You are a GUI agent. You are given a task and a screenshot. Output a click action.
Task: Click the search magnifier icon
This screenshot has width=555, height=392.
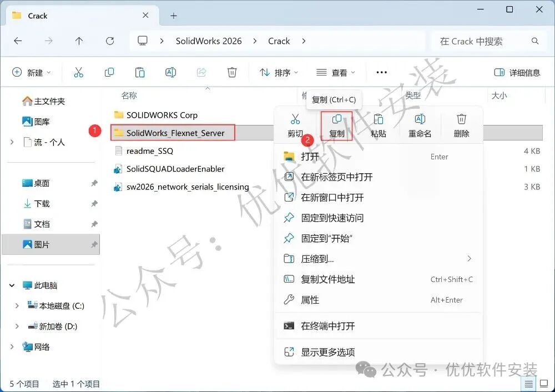(535, 41)
